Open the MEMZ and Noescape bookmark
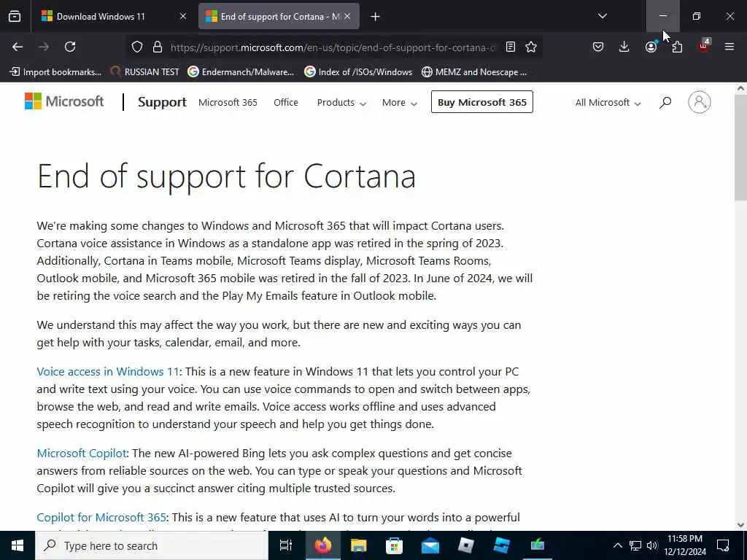This screenshot has width=747, height=560. click(474, 72)
